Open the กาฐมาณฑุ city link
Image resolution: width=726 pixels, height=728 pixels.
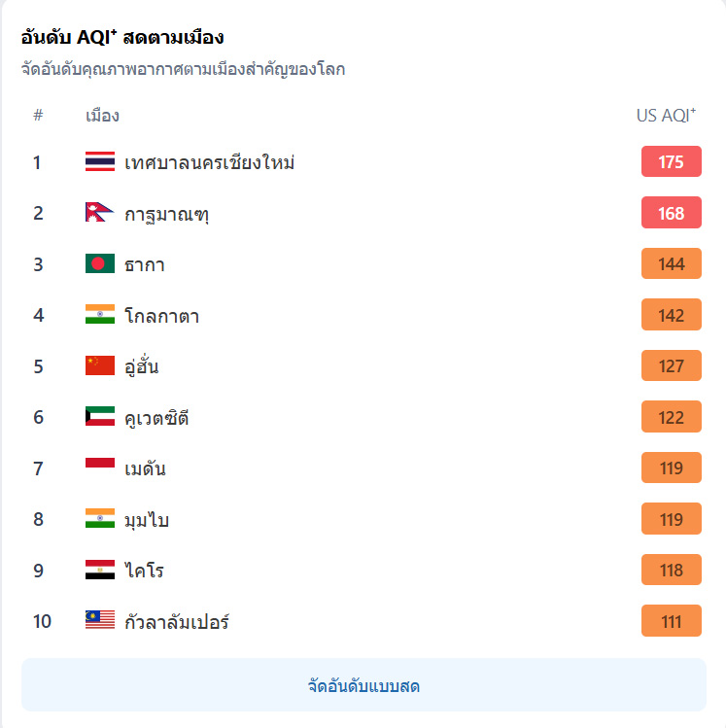tap(166, 214)
